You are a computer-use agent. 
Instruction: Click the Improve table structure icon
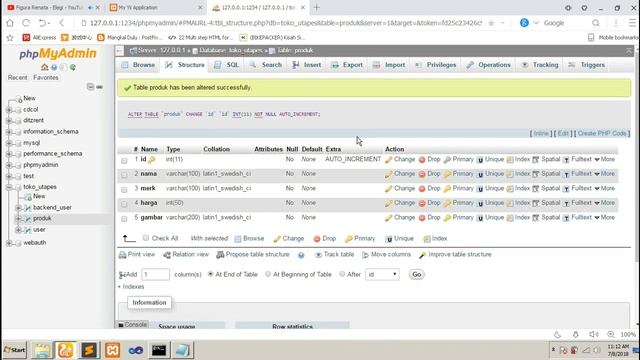coord(422,255)
